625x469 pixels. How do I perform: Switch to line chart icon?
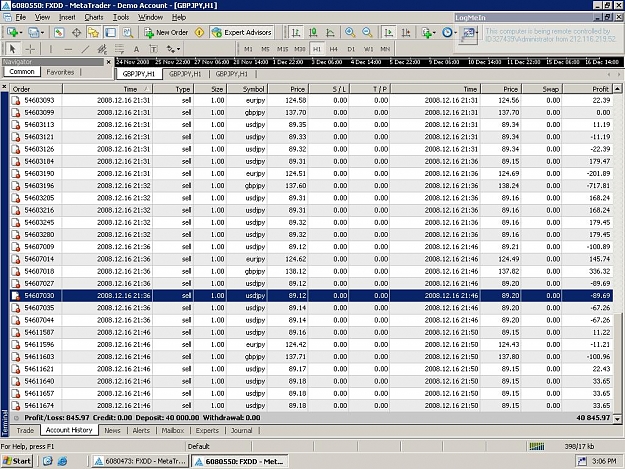point(330,32)
